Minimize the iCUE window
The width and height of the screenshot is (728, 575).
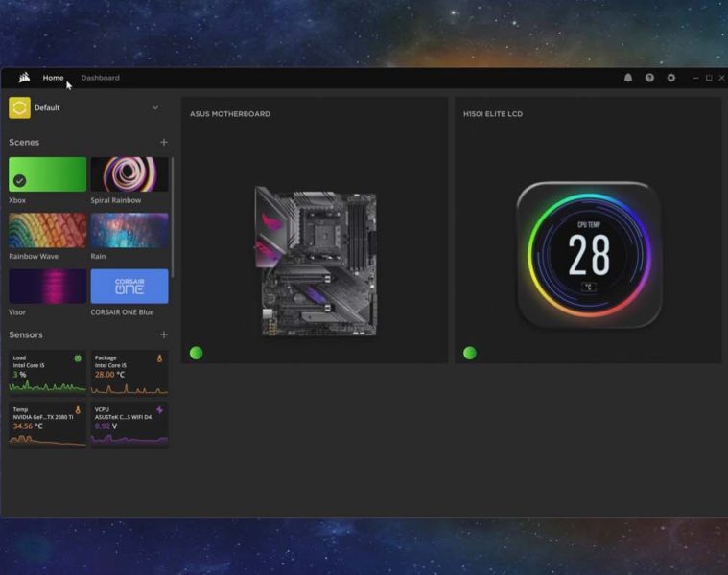click(x=695, y=78)
